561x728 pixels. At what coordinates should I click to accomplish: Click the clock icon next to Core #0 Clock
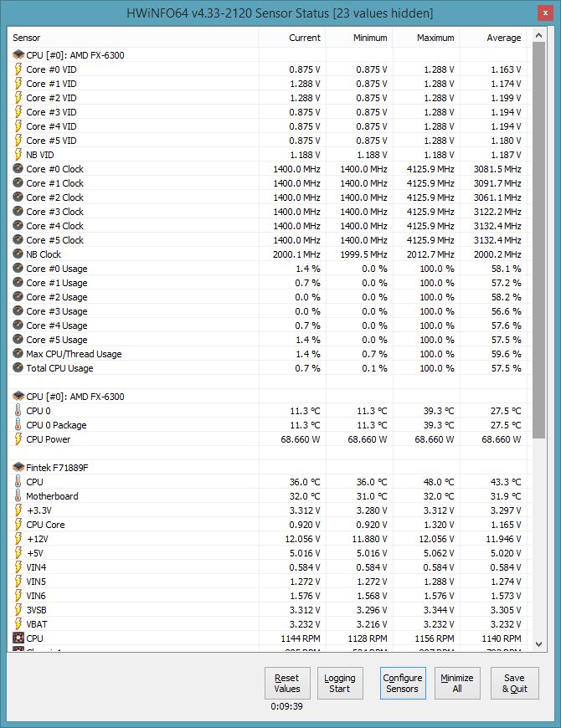pyautogui.click(x=18, y=168)
